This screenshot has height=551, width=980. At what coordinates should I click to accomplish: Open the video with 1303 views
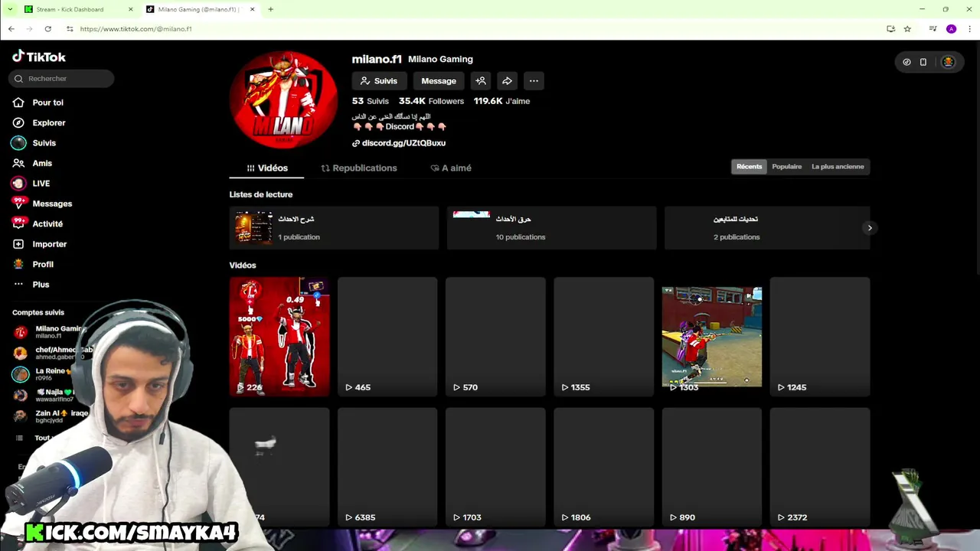pyautogui.click(x=712, y=337)
